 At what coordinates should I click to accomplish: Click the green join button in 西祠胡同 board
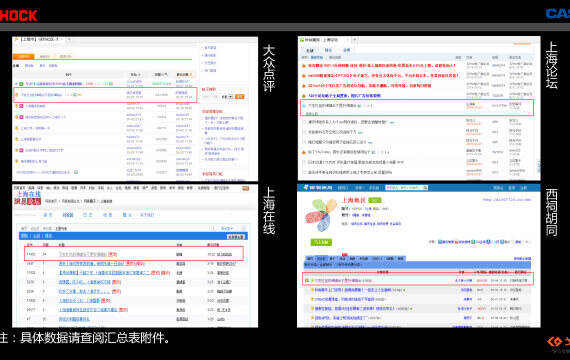point(321,242)
